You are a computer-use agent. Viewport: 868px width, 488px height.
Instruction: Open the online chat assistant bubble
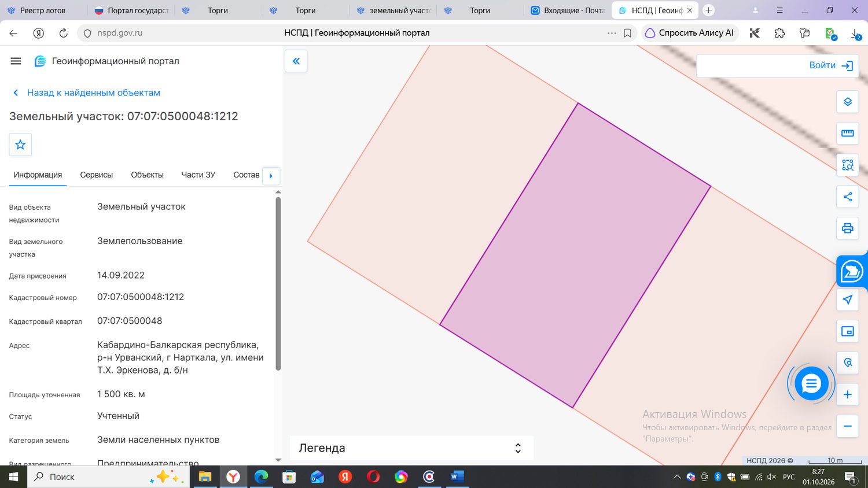tap(811, 383)
